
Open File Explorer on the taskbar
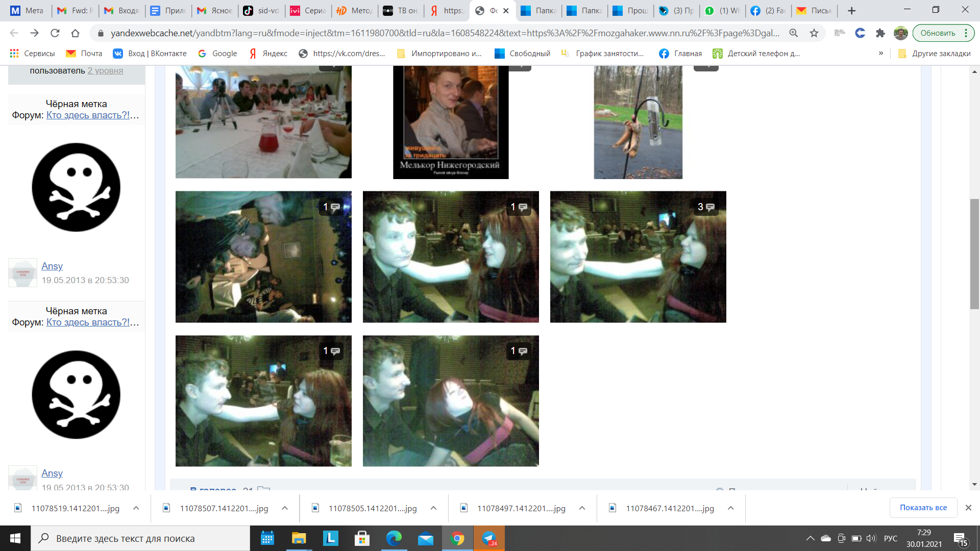[x=299, y=538]
